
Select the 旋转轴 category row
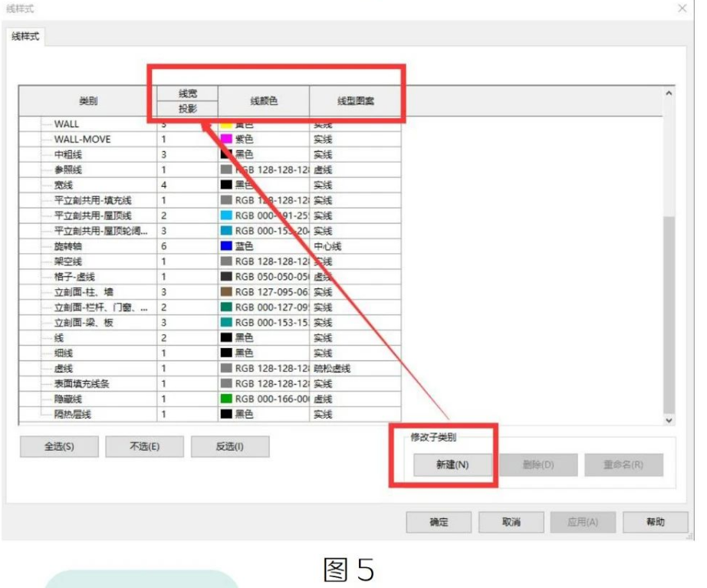[68, 246]
